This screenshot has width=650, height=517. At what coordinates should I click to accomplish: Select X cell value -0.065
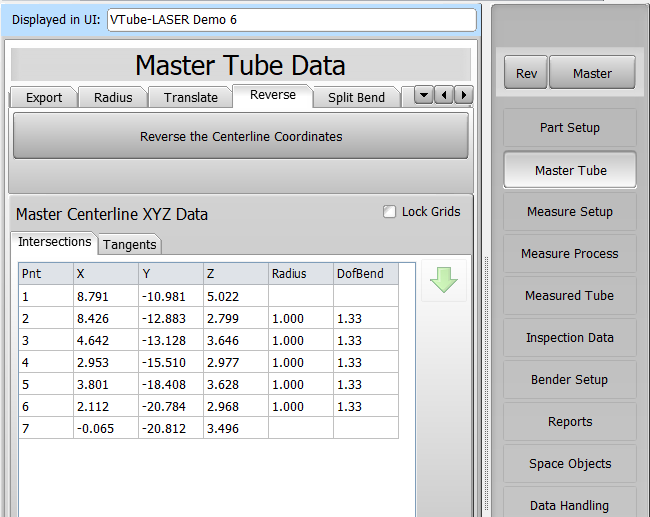click(106, 428)
